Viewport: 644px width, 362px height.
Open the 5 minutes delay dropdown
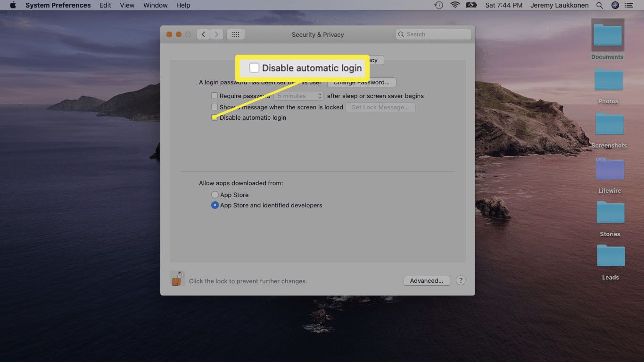click(x=299, y=96)
